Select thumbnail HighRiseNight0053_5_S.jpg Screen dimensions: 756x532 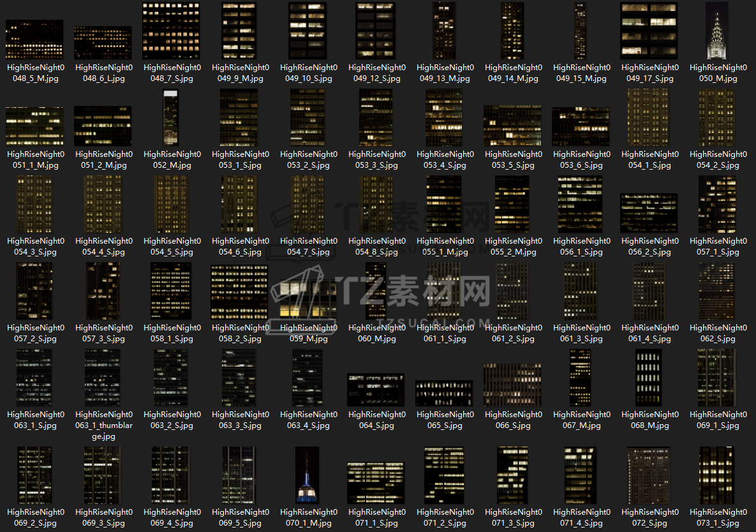tap(512, 125)
